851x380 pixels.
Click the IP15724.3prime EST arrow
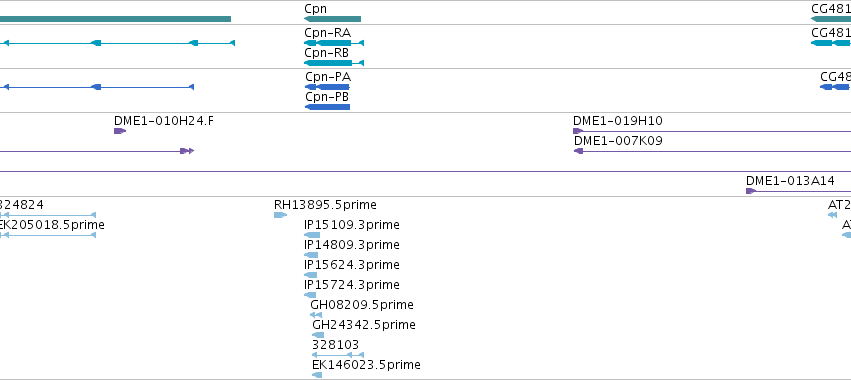click(310, 295)
